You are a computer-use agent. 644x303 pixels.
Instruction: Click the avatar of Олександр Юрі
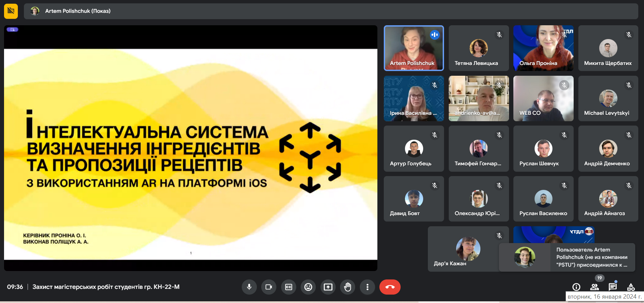click(x=479, y=199)
